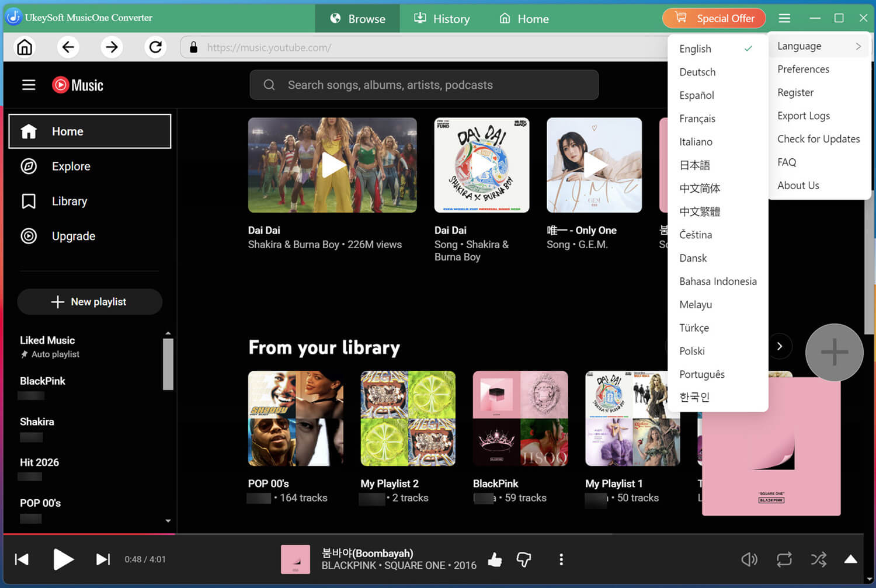Click the YouTube Music logo

[x=78, y=85]
